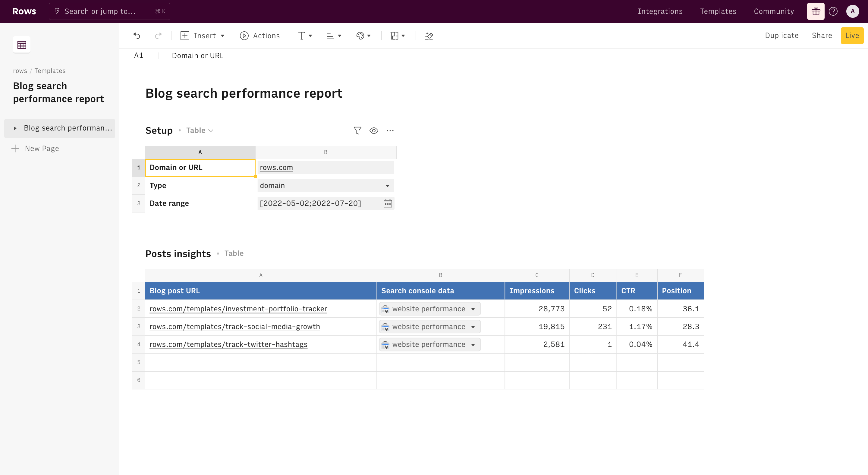868x475 pixels.
Task: Click the Share button top right
Action: (x=822, y=35)
